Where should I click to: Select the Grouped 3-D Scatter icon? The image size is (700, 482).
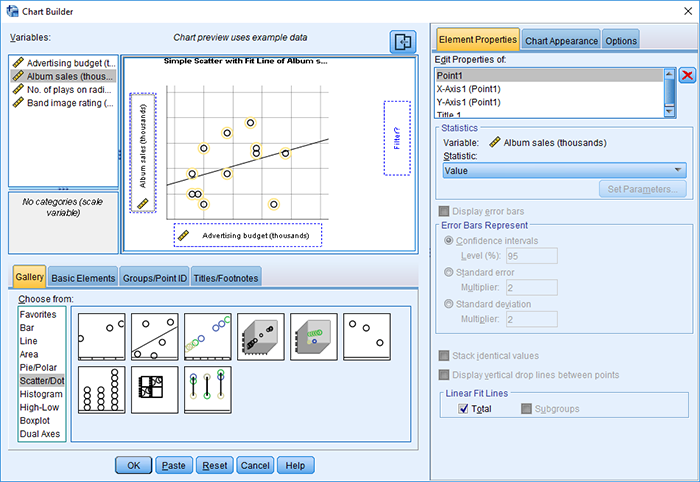(314, 335)
